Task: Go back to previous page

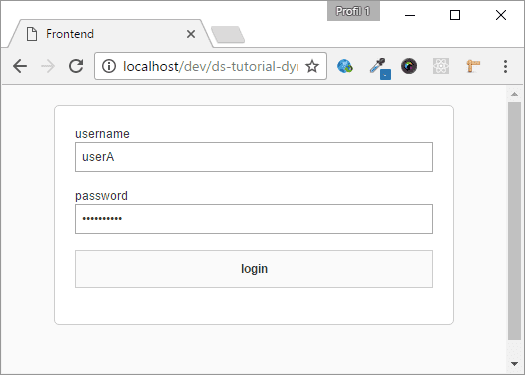Action: (20, 66)
